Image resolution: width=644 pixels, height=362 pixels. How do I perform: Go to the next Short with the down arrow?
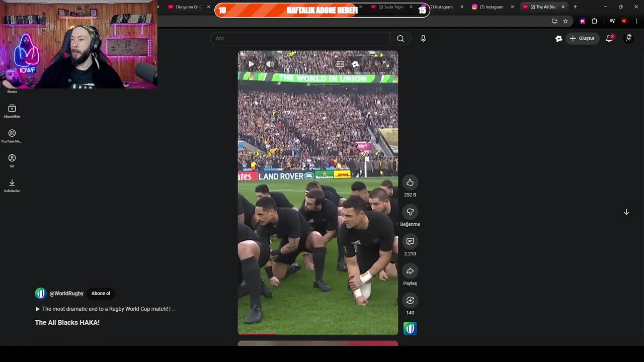point(626,212)
